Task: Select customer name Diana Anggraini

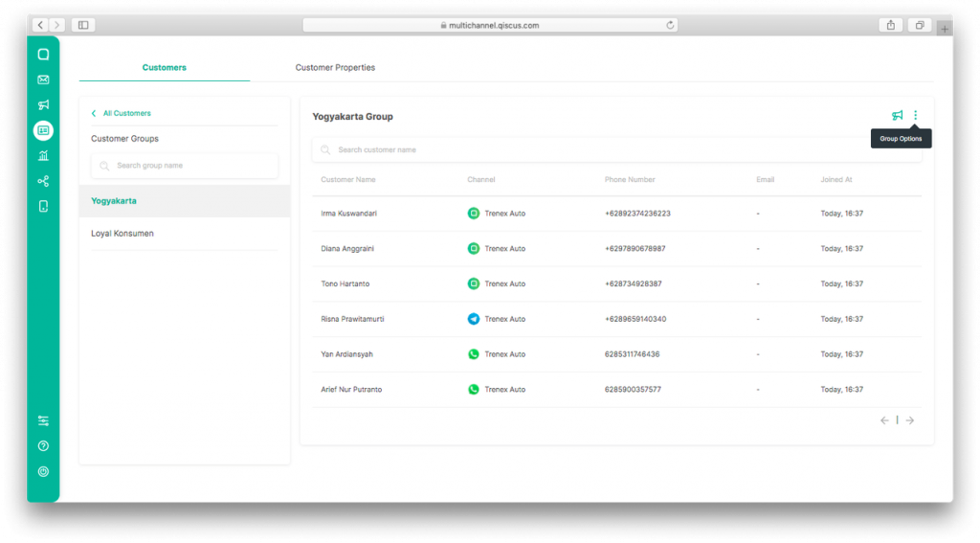Action: [347, 248]
